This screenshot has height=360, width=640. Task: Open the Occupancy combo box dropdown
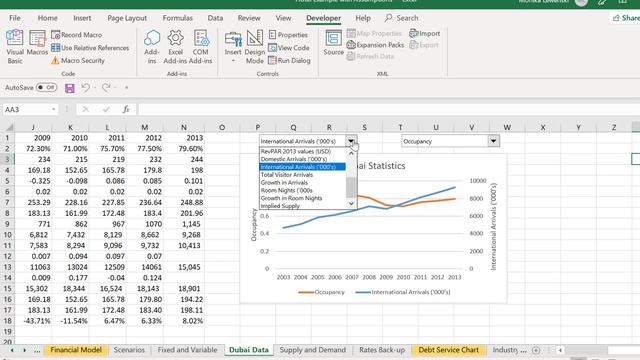tap(493, 141)
